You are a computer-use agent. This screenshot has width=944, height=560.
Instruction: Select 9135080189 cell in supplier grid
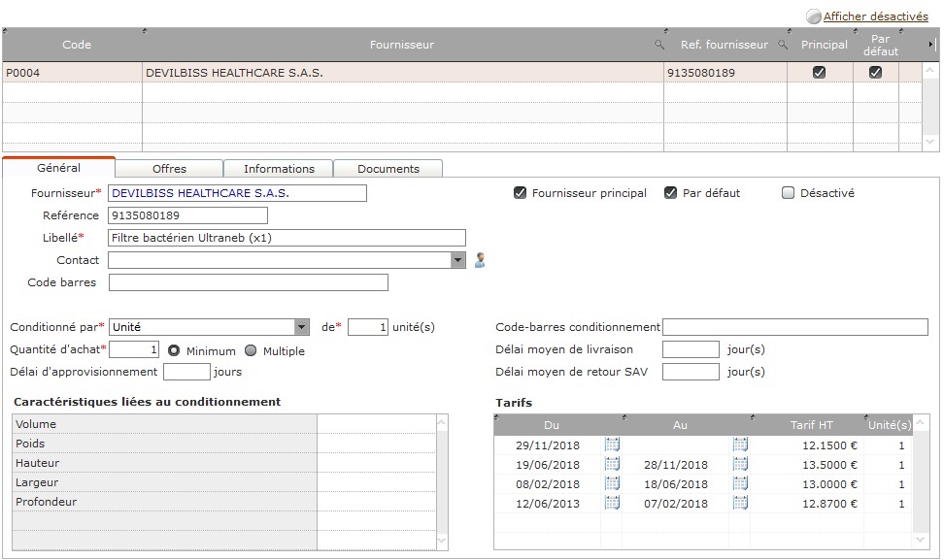pyautogui.click(x=725, y=73)
